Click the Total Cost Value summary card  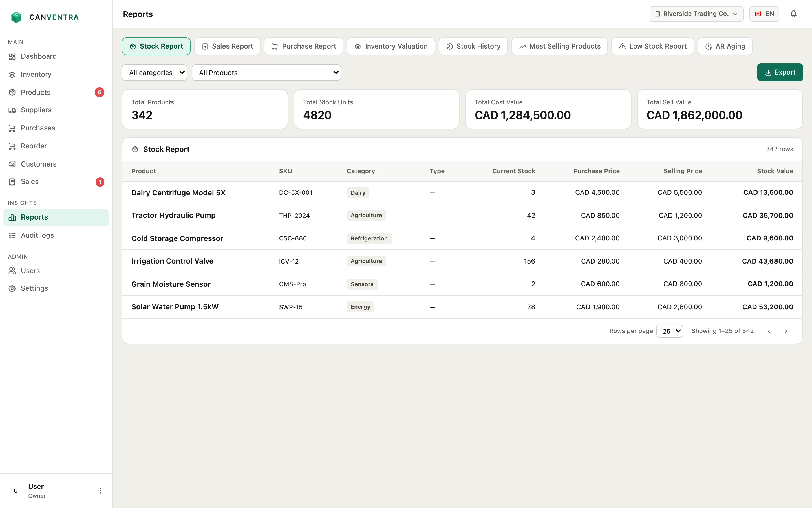click(548, 109)
